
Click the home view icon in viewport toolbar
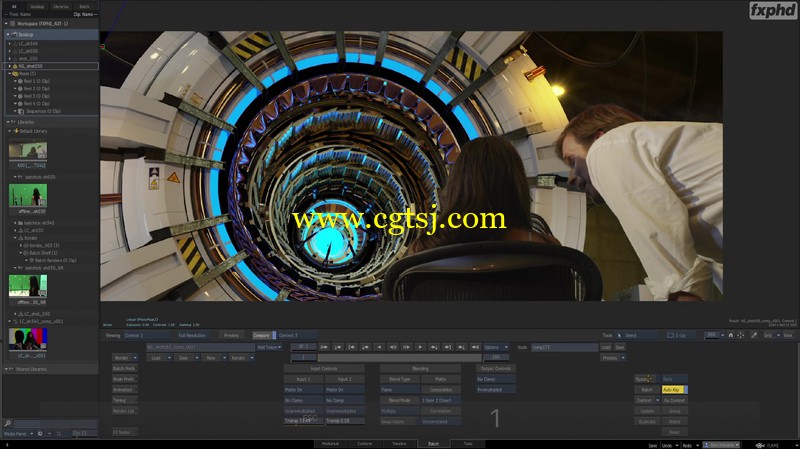[x=731, y=335]
